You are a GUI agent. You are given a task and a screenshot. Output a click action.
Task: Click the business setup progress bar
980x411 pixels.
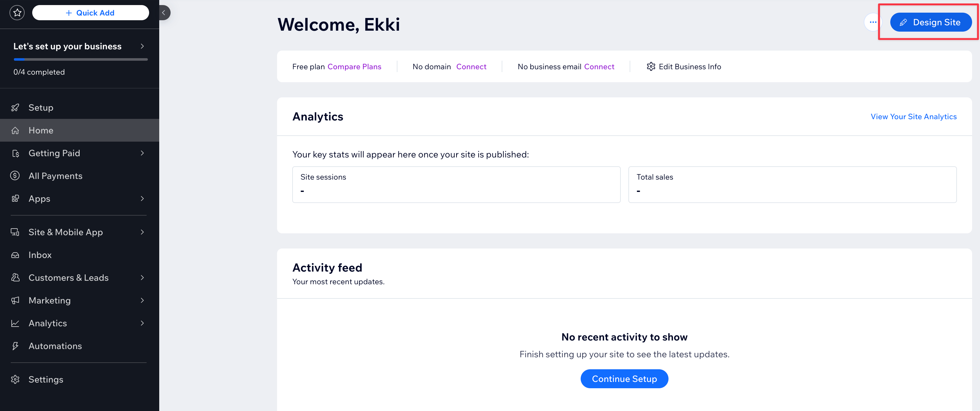click(80, 59)
